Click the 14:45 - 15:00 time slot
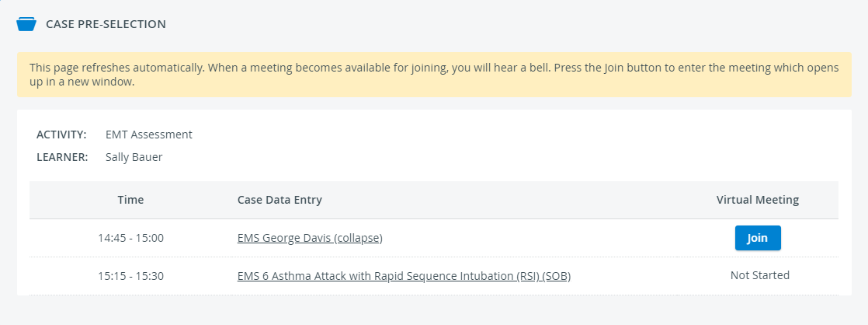 click(x=130, y=238)
